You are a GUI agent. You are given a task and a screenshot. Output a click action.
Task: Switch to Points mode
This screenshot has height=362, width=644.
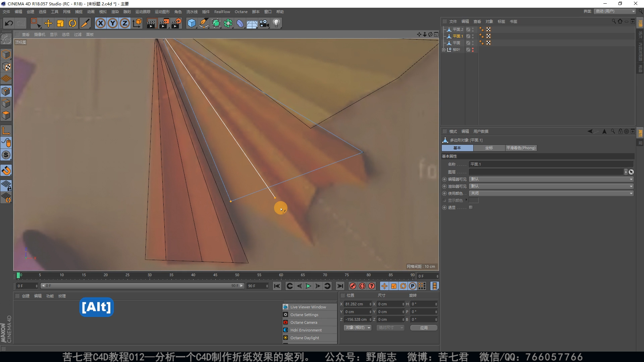click(x=6, y=91)
